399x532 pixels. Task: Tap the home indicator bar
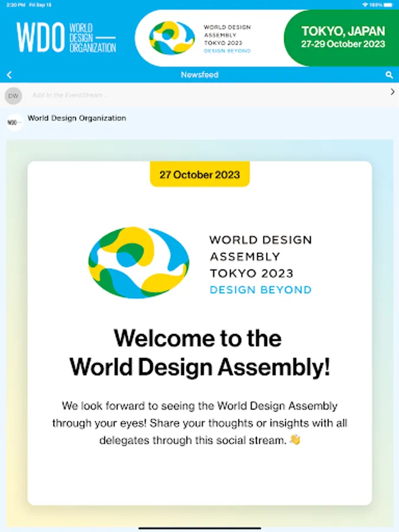pos(200,528)
